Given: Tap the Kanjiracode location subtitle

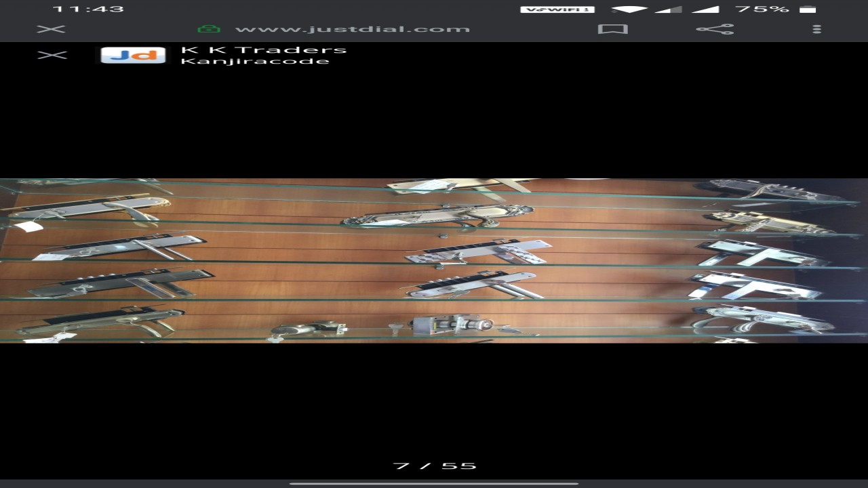Looking at the screenshot, I should [x=255, y=62].
